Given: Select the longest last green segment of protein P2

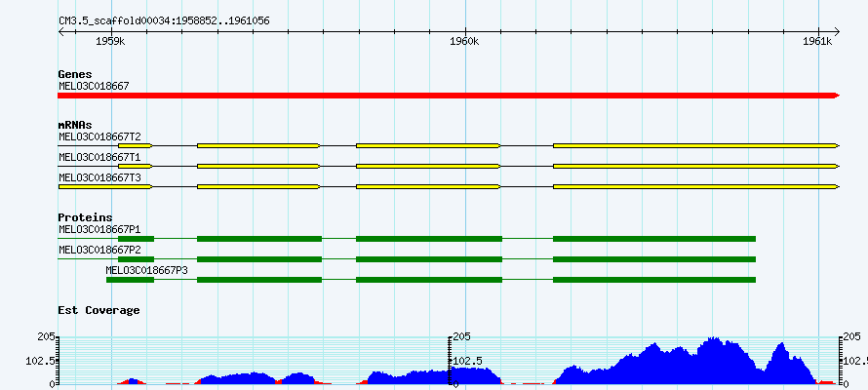Looking at the screenshot, I should coord(654,259).
